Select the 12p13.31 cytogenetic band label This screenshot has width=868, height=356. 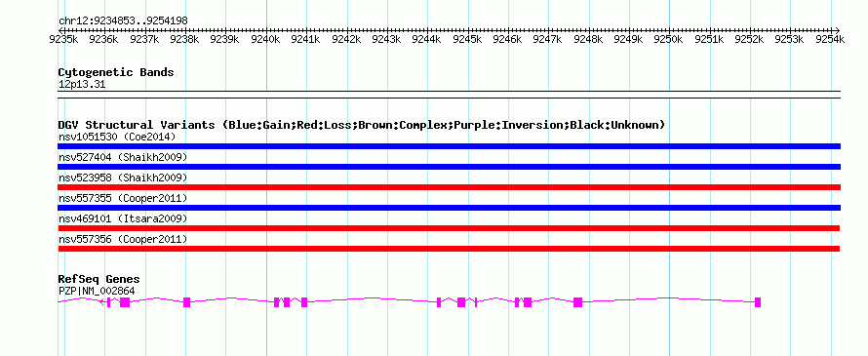[82, 85]
